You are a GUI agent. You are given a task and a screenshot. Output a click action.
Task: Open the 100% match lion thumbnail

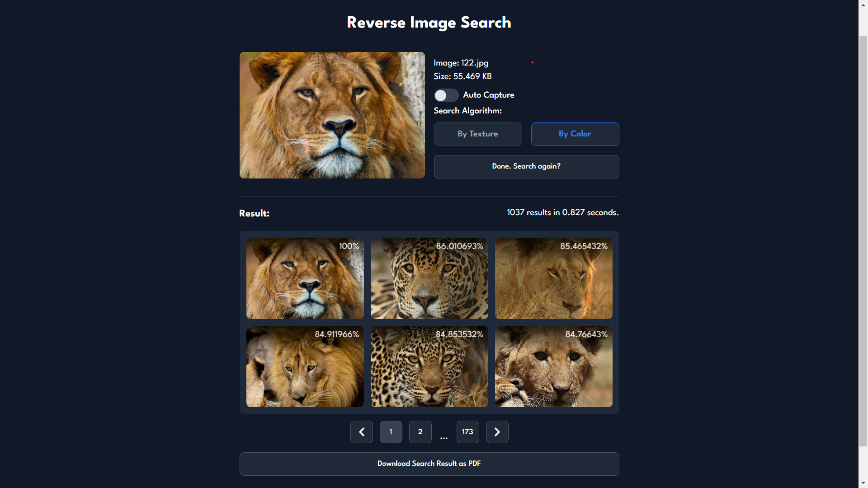click(305, 278)
